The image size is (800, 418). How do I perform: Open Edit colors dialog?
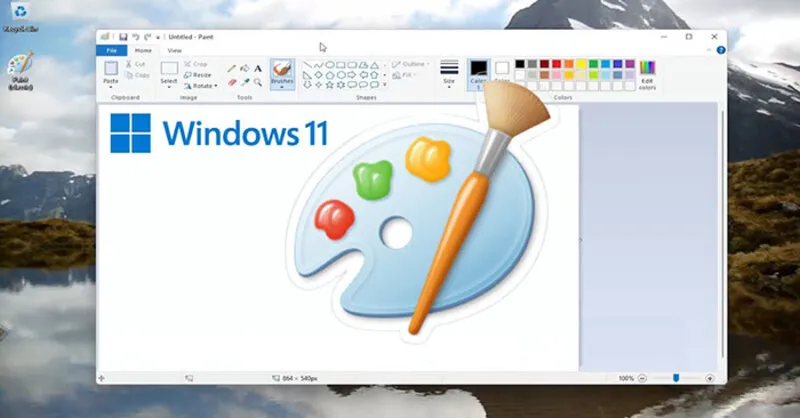point(647,73)
